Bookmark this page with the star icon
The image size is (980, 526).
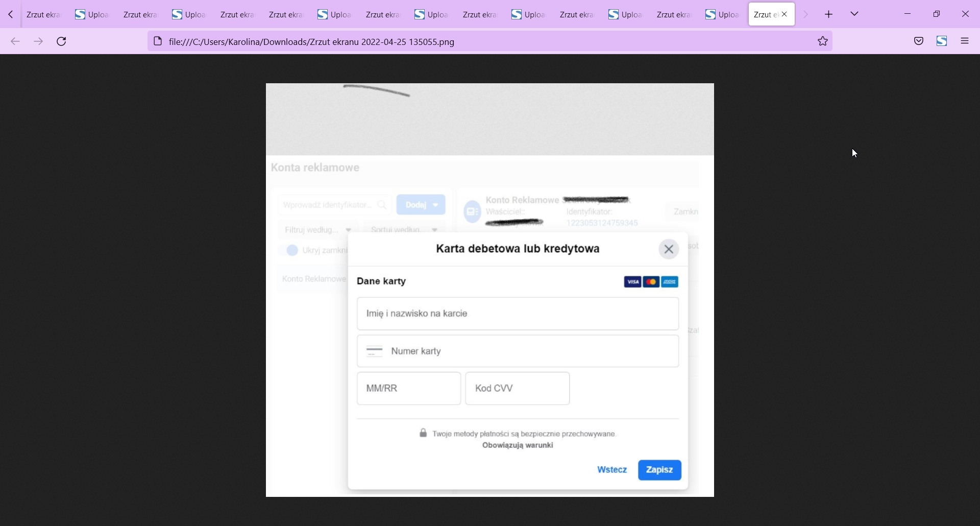click(823, 41)
